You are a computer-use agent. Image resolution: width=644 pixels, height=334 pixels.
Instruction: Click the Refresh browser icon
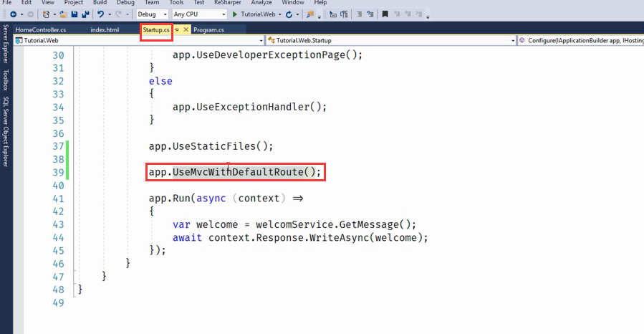(288, 14)
